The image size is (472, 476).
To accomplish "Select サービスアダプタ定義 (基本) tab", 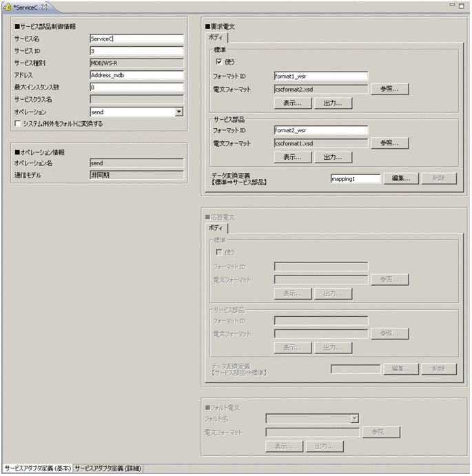I will (x=37, y=468).
